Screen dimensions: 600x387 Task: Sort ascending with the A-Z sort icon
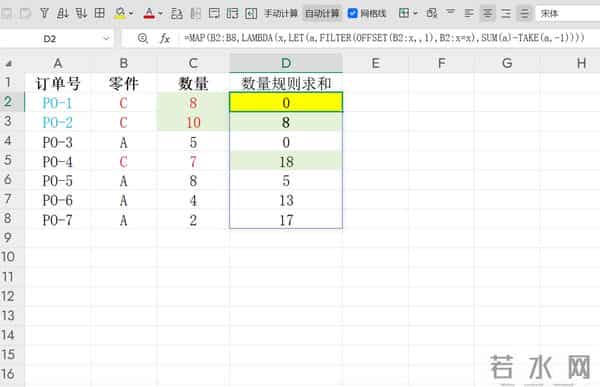pyautogui.click(x=62, y=14)
